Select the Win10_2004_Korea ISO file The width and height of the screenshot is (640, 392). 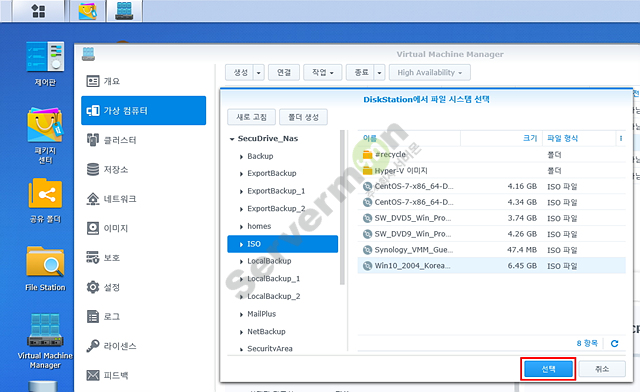[x=491, y=266]
